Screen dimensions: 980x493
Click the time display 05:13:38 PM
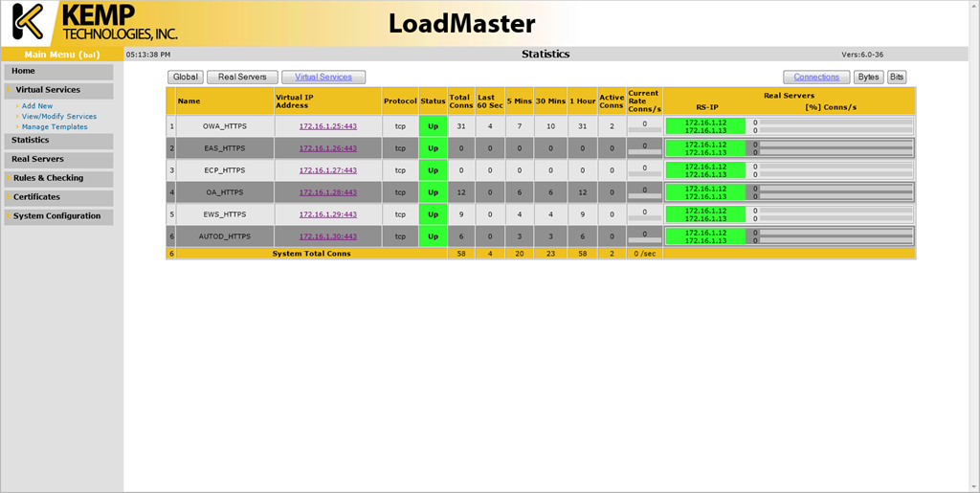coord(148,55)
